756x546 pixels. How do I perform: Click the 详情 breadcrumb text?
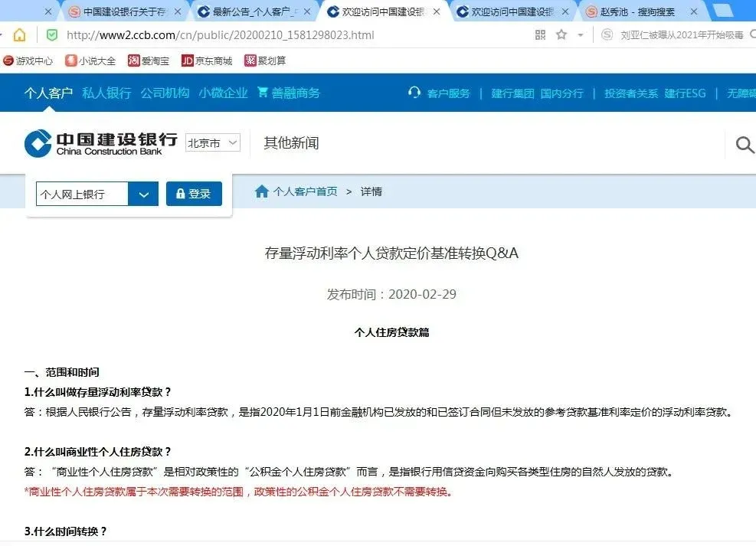click(x=371, y=191)
